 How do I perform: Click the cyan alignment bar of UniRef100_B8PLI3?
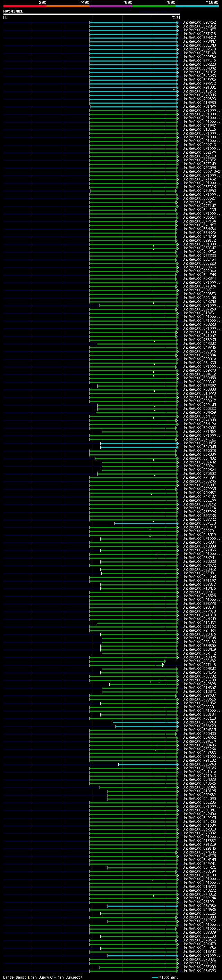pos(146,524)
